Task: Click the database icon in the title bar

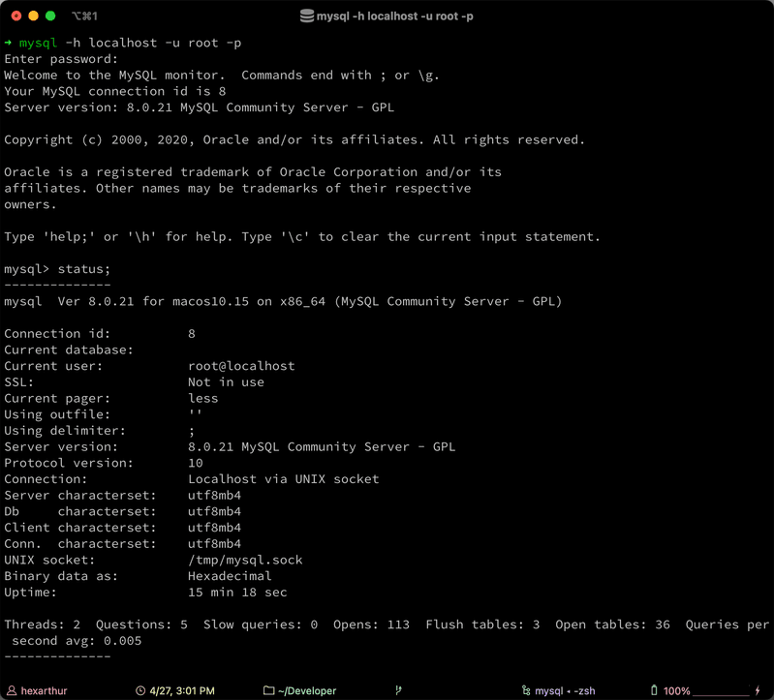Action: (307, 16)
